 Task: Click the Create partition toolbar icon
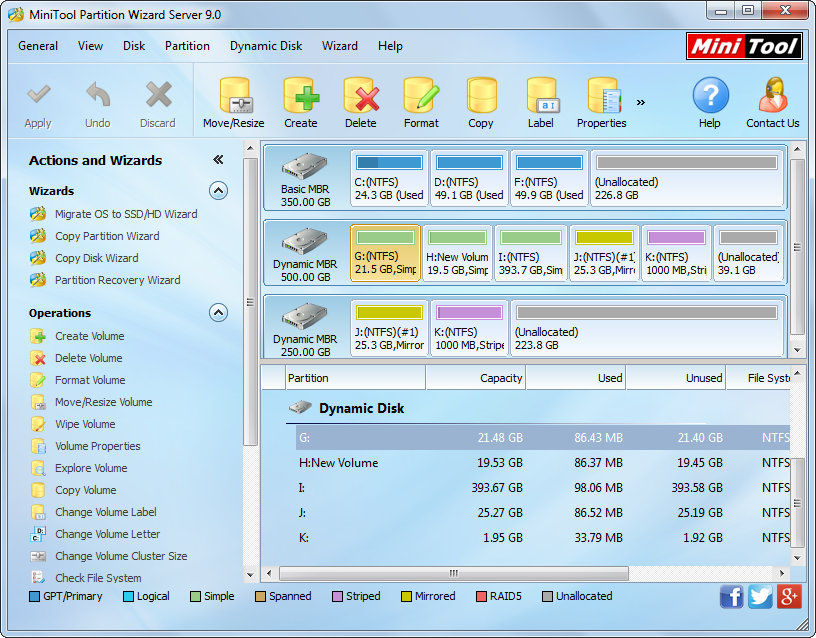(301, 96)
